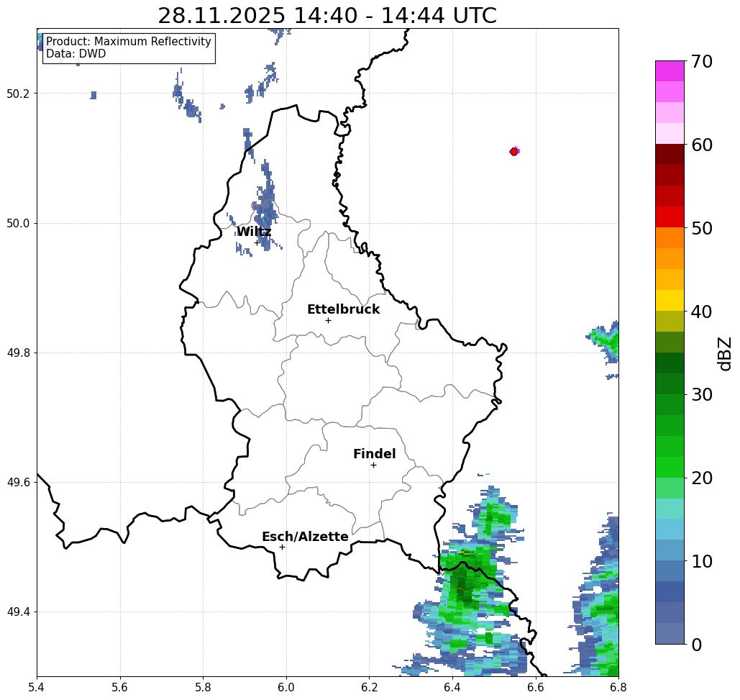Click the latitude axis label 49.8
This screenshot has width=740, height=700.
pos(17,353)
